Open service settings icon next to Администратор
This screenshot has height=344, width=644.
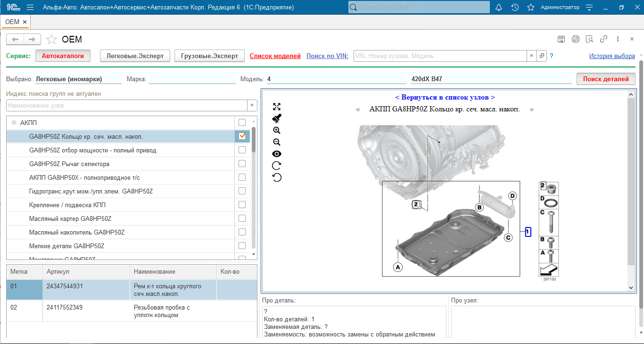coord(589,8)
